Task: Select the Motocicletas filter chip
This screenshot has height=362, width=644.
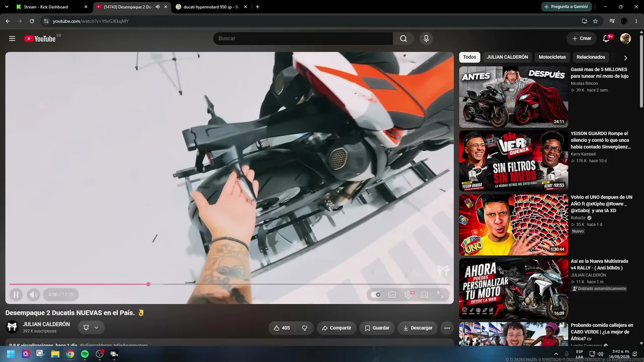Action: tap(552, 57)
